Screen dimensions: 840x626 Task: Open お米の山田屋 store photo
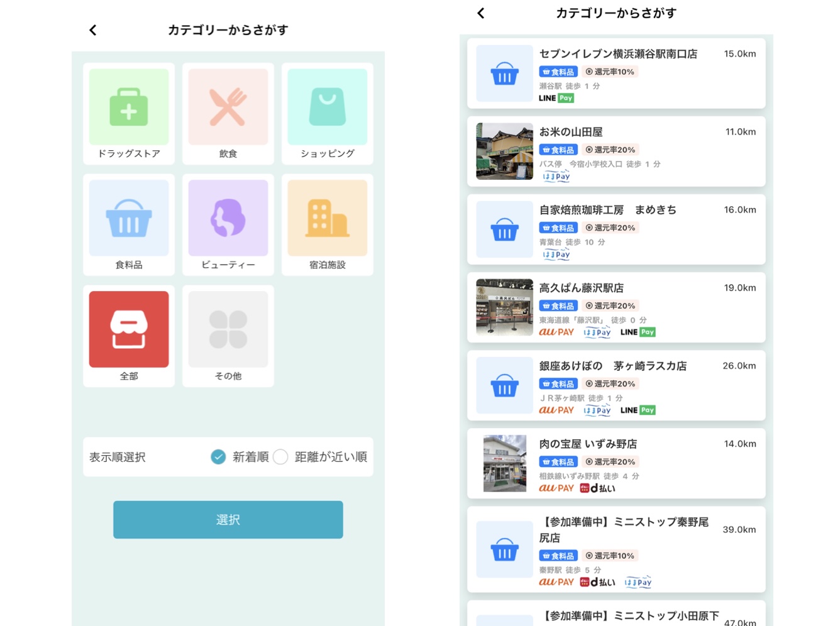pos(504,151)
